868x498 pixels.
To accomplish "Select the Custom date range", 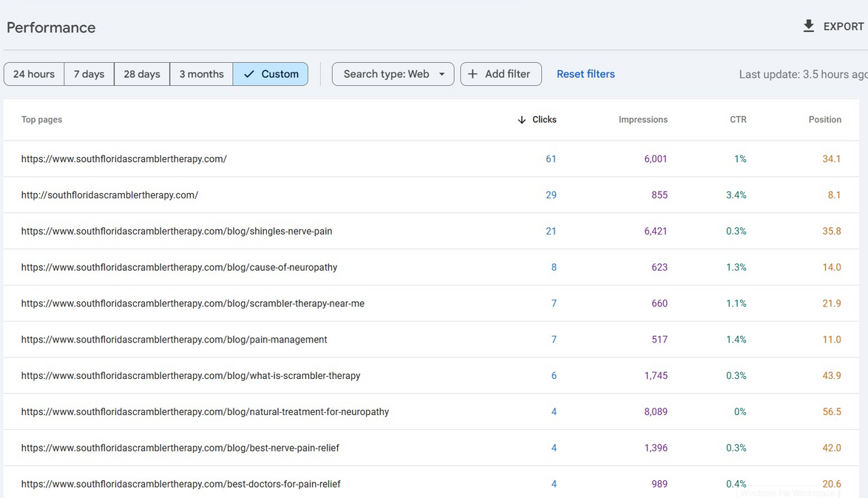I will [271, 74].
